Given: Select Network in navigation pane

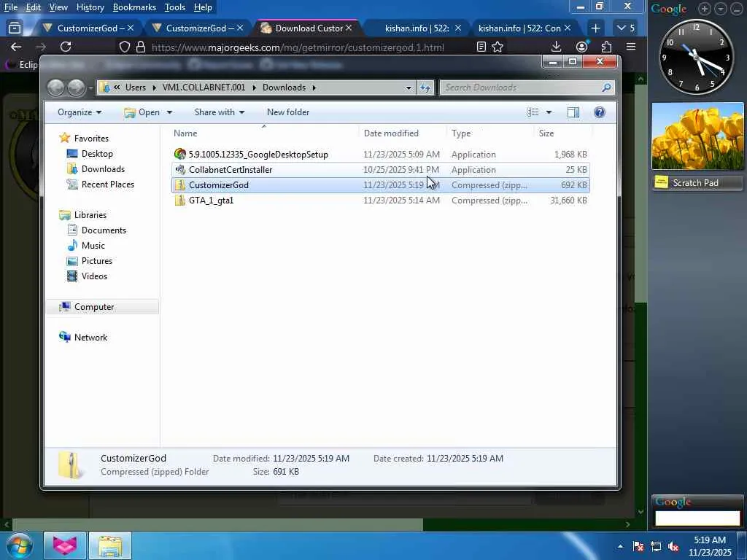Looking at the screenshot, I should click(x=90, y=338).
